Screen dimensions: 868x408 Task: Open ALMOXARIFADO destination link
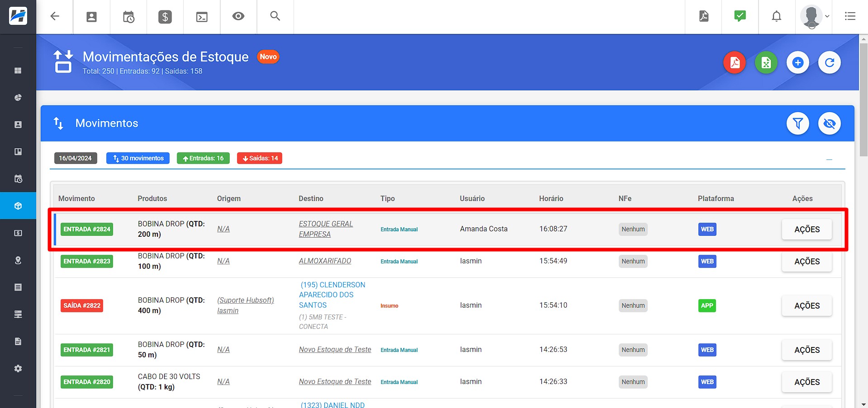325,261
